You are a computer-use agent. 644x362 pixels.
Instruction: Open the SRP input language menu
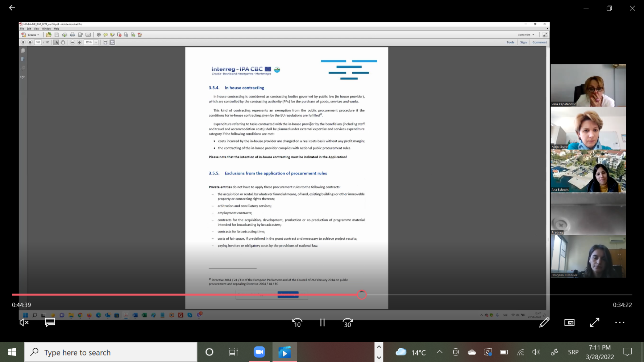[573, 352]
